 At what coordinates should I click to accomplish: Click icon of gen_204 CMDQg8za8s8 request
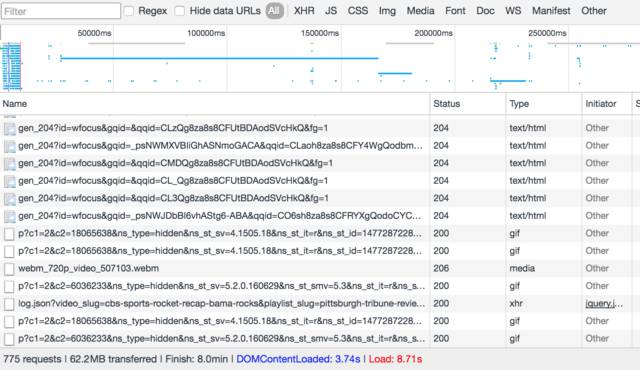tap(10, 164)
